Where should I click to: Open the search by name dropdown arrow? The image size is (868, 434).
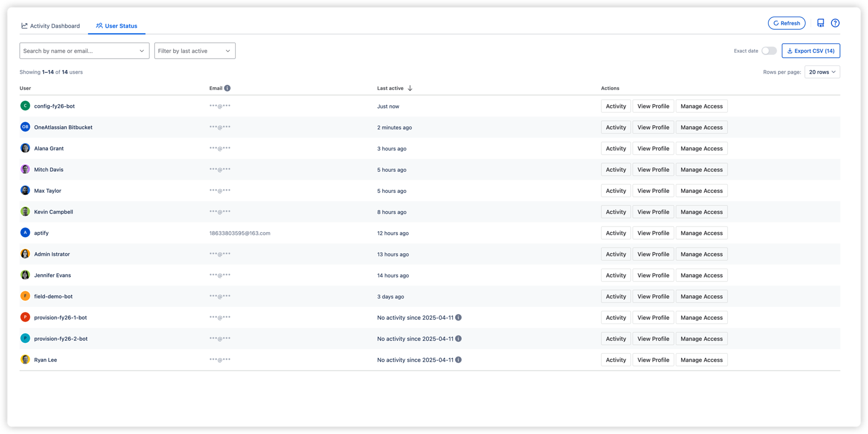[x=142, y=51]
